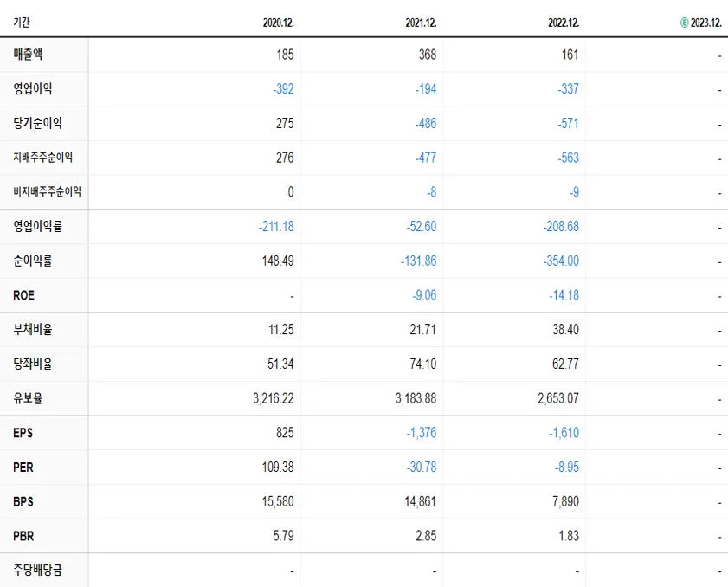Image resolution: width=728 pixels, height=587 pixels.
Task: Click the sales value 161
Action: coord(570,55)
